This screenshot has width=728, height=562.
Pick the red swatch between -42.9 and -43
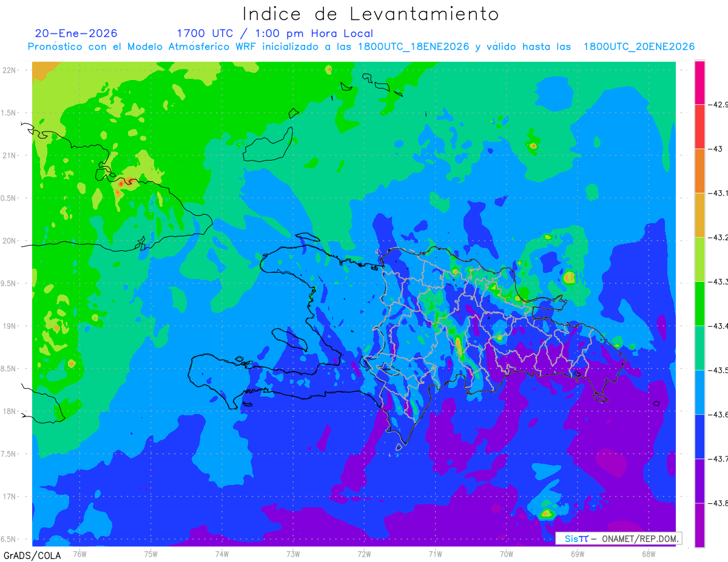[699, 127]
